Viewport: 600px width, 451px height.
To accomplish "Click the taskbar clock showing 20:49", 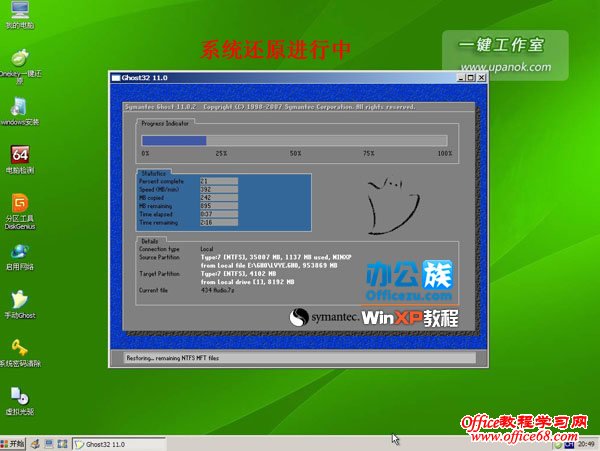I will pyautogui.click(x=586, y=444).
